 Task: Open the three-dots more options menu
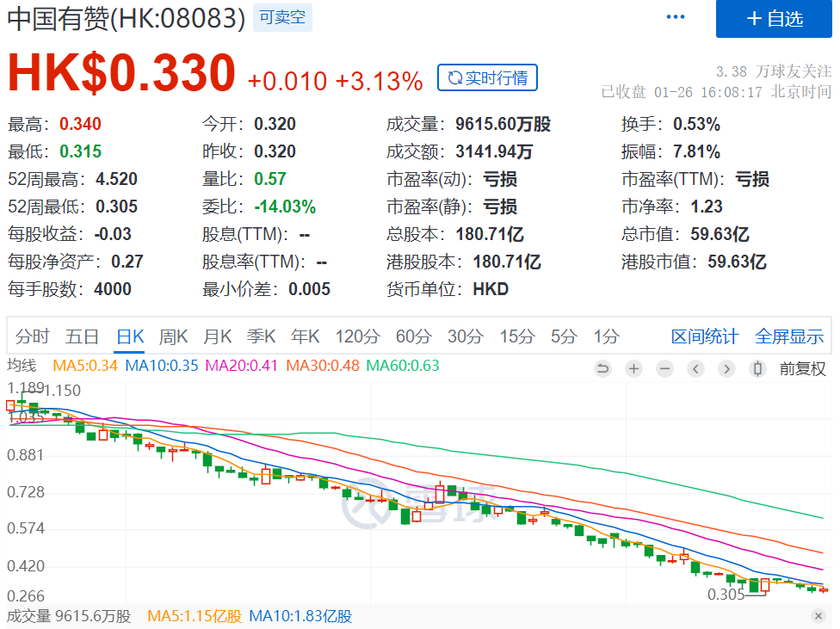(x=675, y=17)
